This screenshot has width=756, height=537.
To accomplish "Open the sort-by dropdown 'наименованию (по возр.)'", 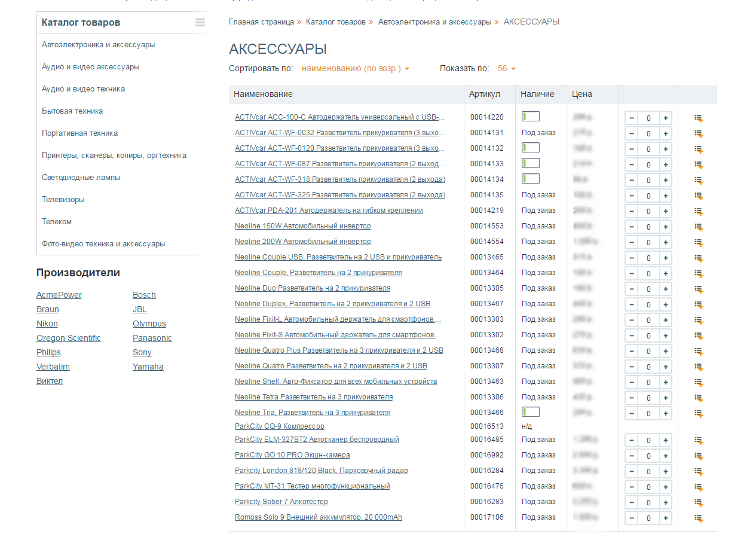I will click(356, 69).
